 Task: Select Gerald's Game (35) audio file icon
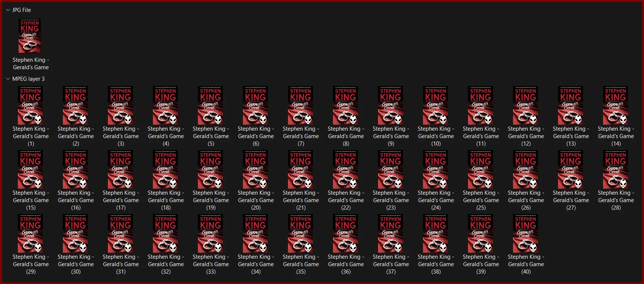(301, 233)
